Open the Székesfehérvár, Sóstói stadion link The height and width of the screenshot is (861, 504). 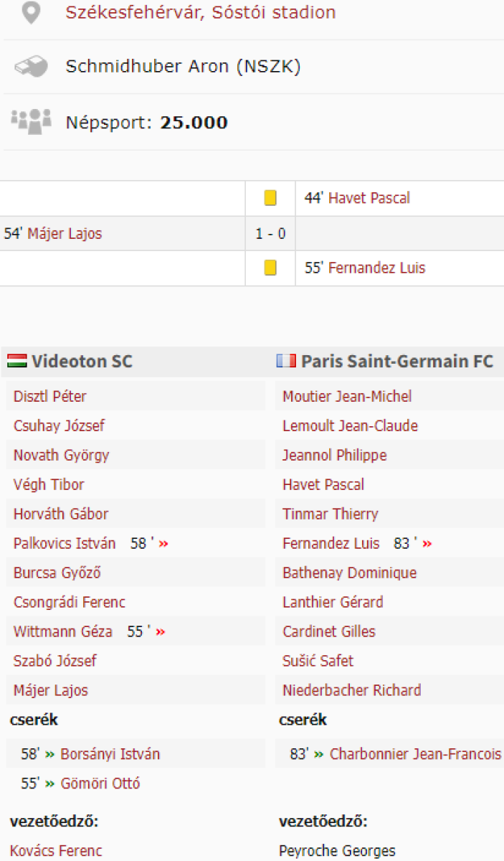[200, 13]
